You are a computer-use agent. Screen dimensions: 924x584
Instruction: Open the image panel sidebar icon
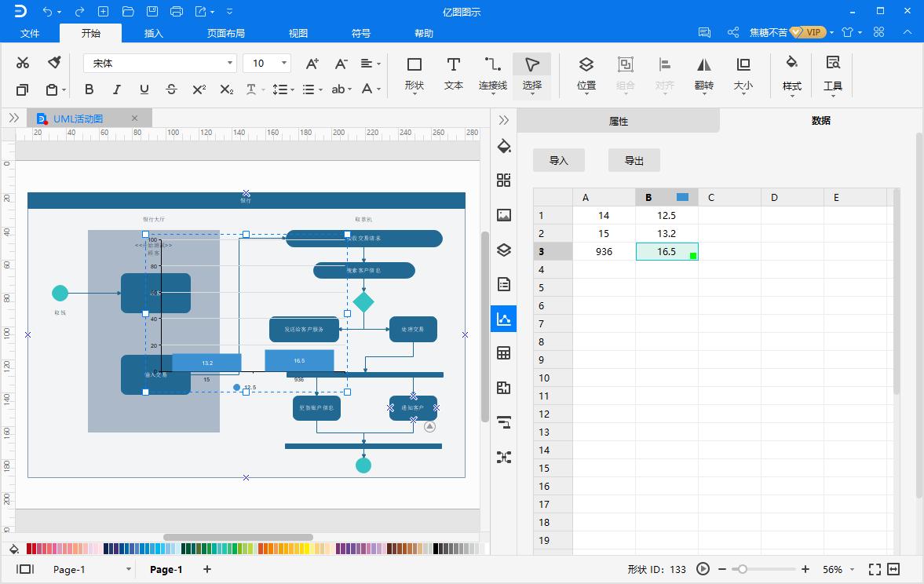(x=504, y=215)
